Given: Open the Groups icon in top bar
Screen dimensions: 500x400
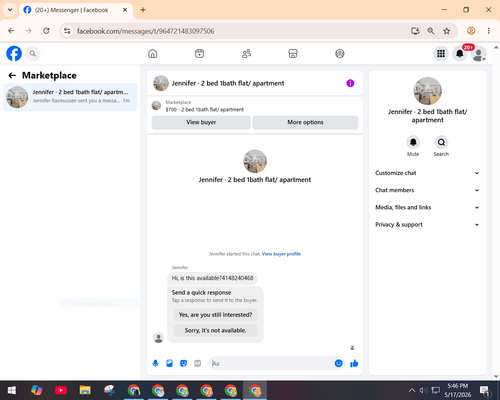Looking at the screenshot, I should click(340, 53).
